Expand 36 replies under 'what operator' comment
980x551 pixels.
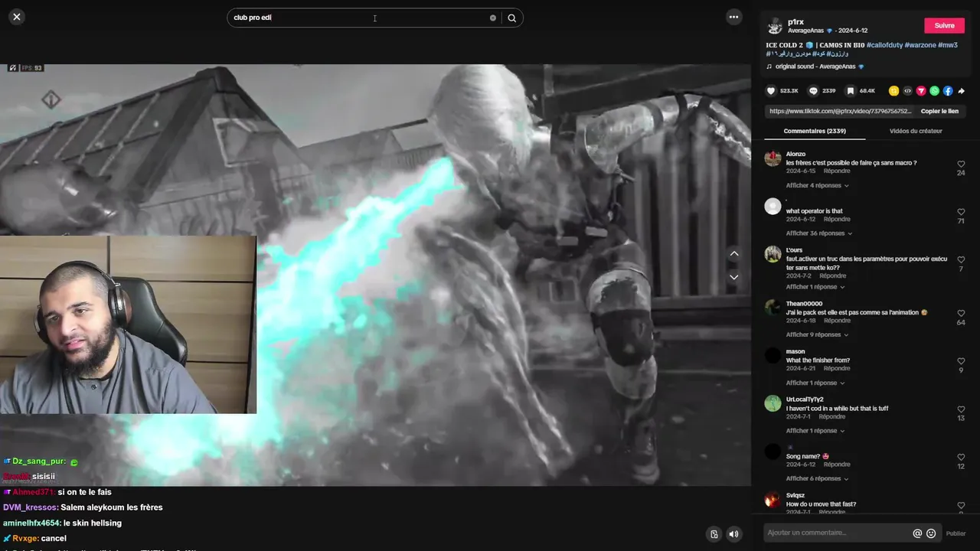click(x=818, y=233)
